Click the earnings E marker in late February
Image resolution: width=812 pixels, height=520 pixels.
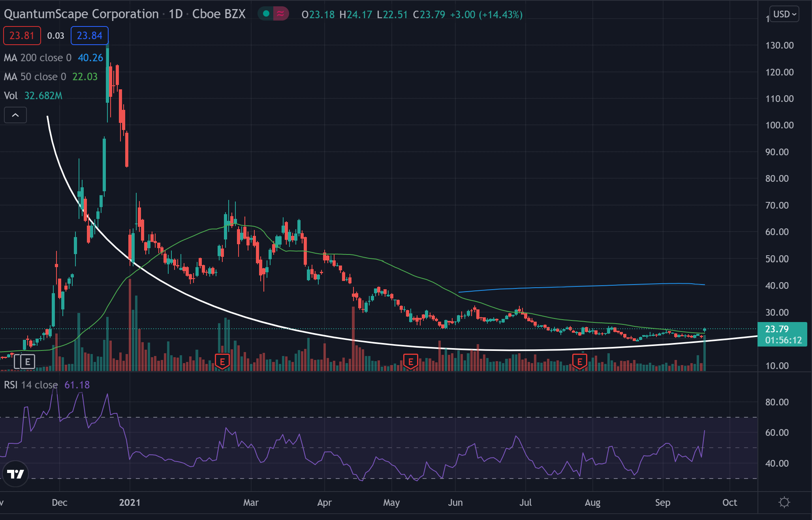(222, 362)
